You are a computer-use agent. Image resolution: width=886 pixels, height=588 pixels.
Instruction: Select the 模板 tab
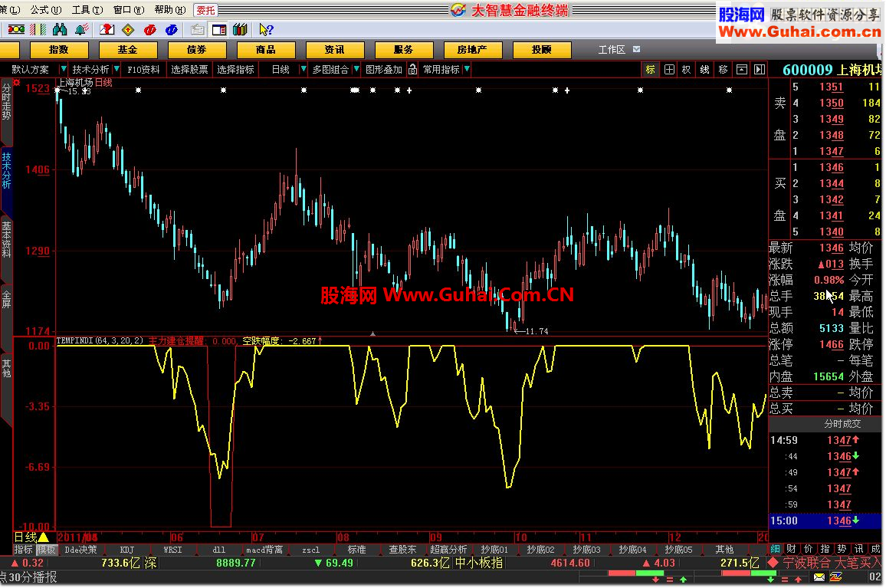pyautogui.click(x=46, y=550)
